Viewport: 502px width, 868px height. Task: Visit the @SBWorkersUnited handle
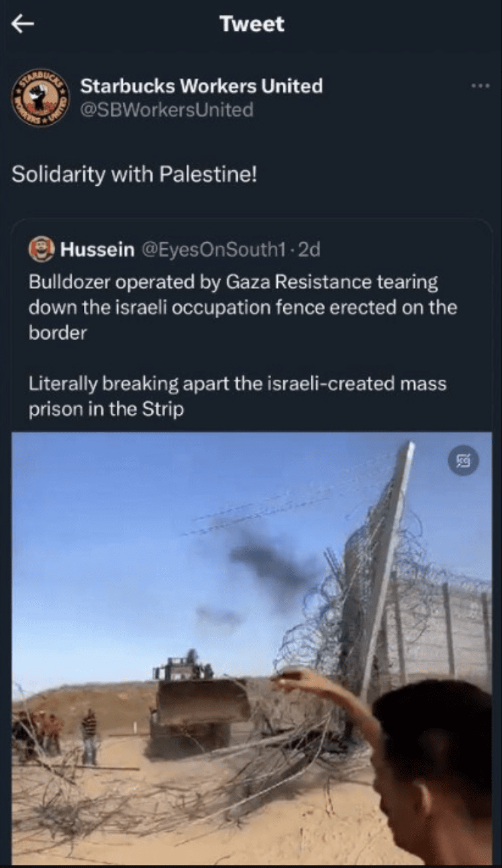point(166,109)
